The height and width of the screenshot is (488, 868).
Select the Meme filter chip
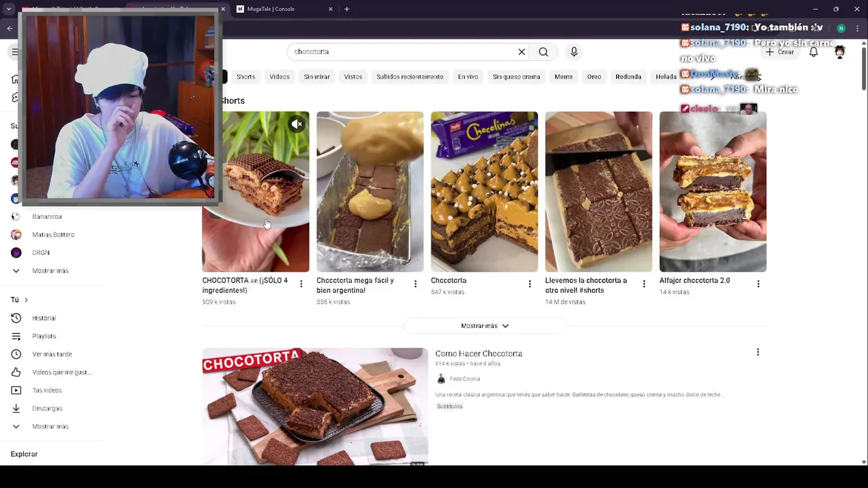click(x=564, y=77)
